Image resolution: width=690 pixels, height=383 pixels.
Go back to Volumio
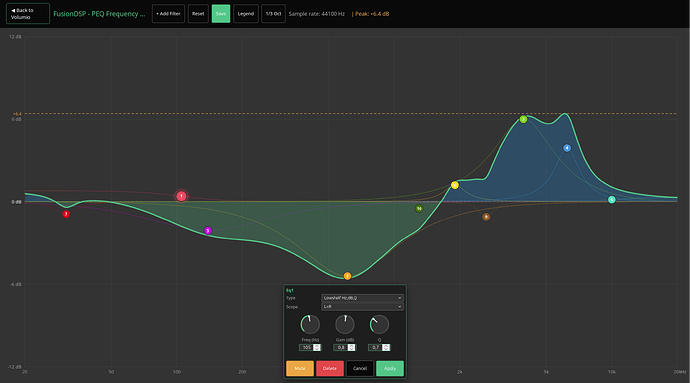(x=28, y=14)
